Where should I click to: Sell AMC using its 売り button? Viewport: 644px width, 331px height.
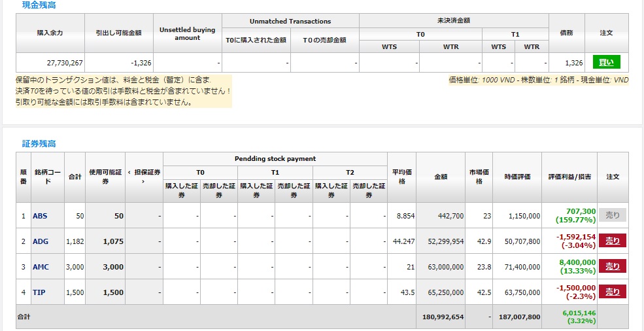coord(613,266)
